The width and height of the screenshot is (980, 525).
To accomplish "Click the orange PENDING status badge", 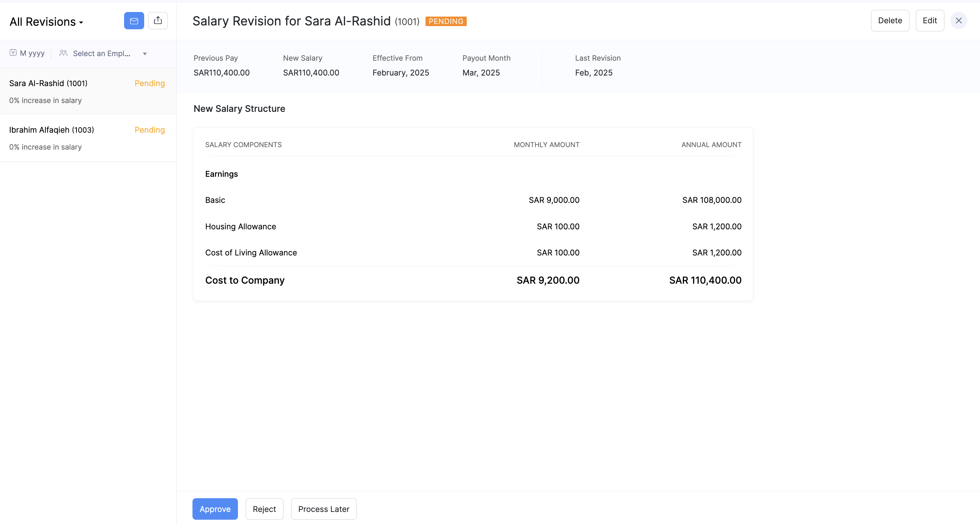I will (446, 22).
